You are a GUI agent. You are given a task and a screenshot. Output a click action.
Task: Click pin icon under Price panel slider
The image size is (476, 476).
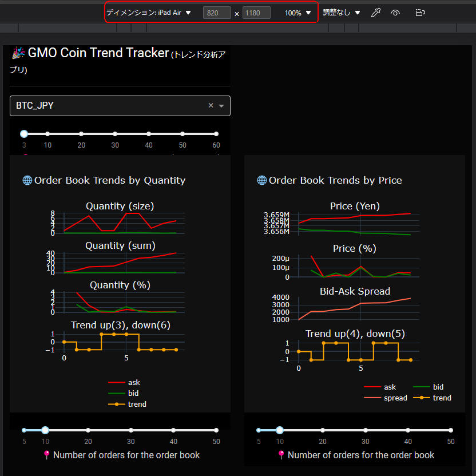click(x=281, y=455)
